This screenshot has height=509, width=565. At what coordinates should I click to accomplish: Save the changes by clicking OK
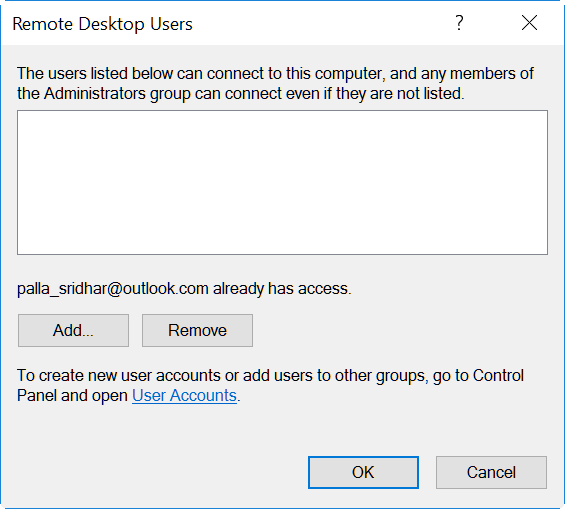pyautogui.click(x=363, y=472)
